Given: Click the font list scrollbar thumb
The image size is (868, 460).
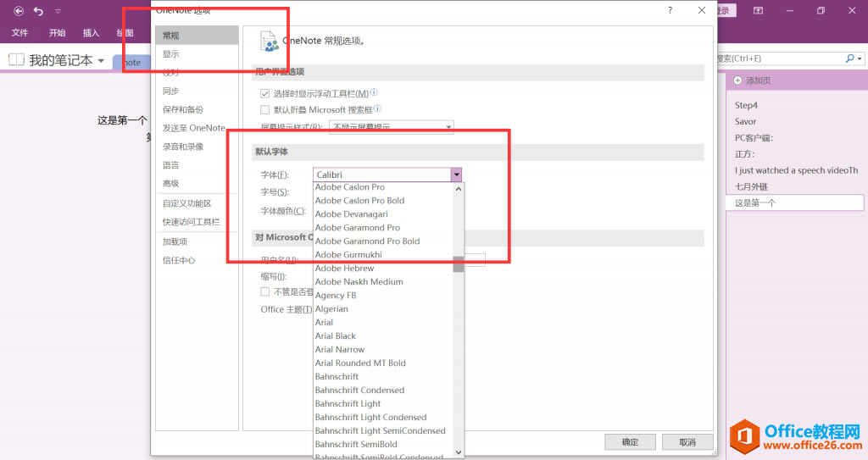Looking at the screenshot, I should click(459, 264).
